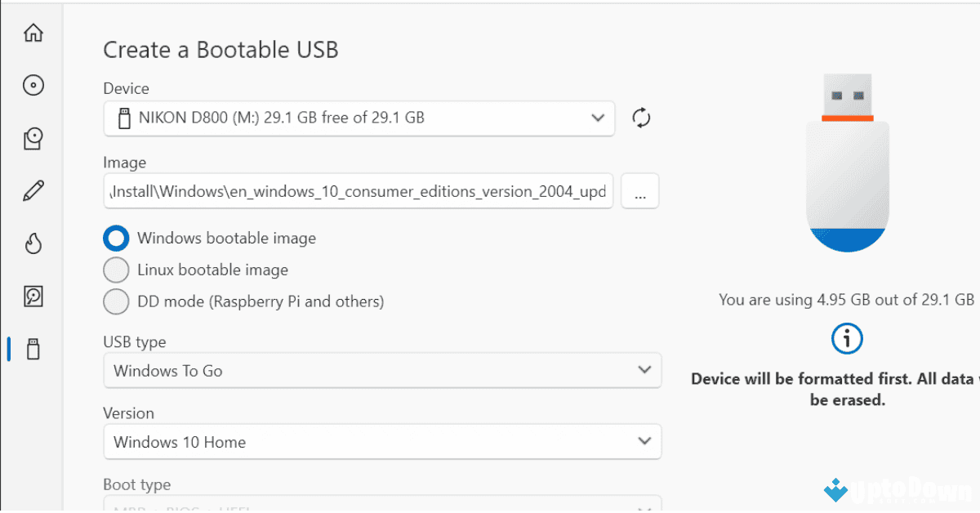Click the Create a Bootable USB heading
This screenshot has height=513, width=980.
(x=220, y=50)
